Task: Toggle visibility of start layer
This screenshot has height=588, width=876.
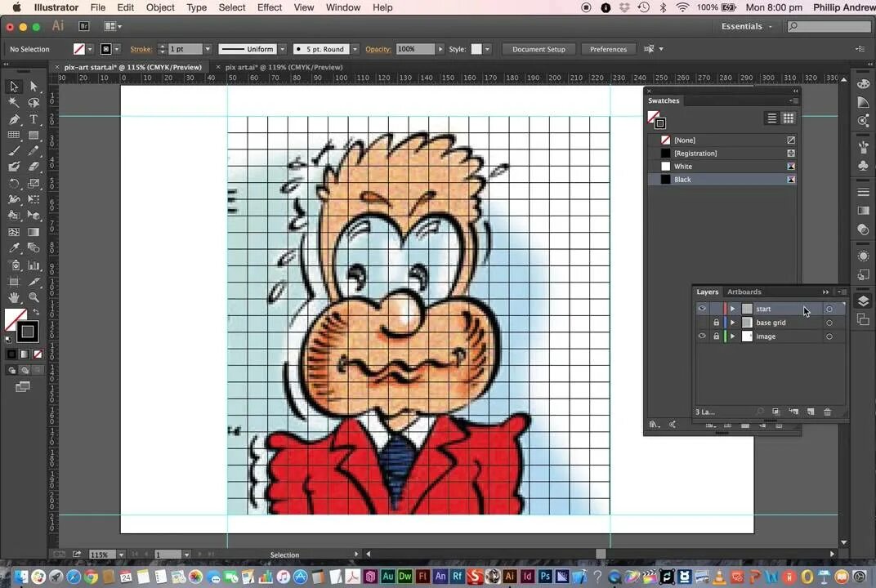Action: 702,308
